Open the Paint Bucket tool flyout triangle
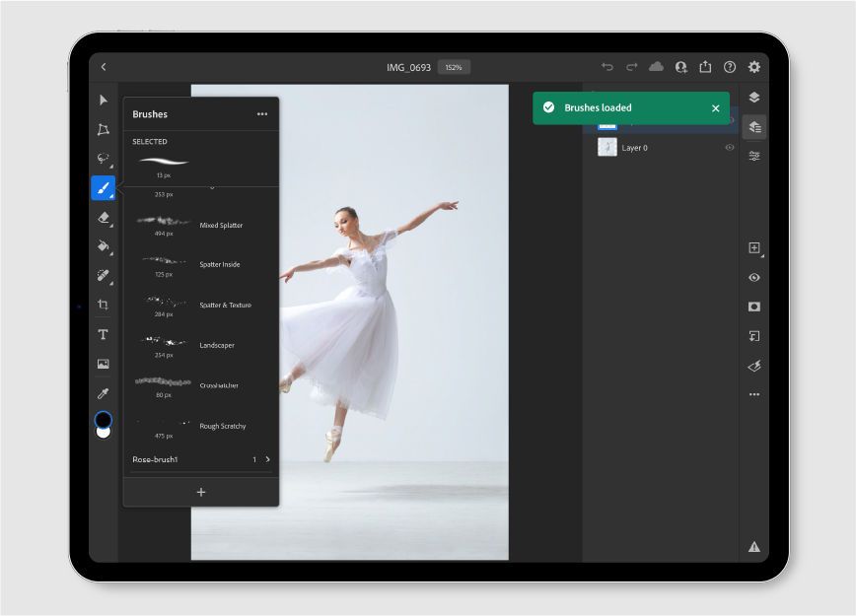 coord(110,254)
